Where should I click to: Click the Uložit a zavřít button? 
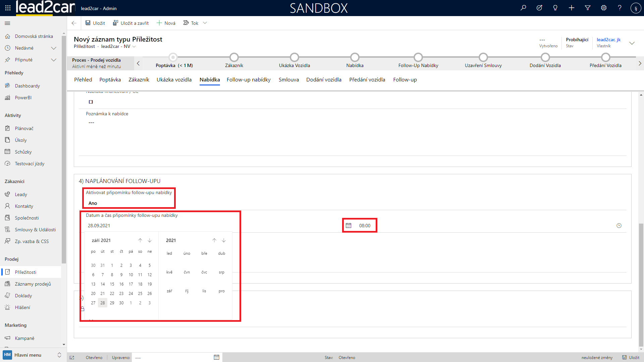tap(131, 23)
